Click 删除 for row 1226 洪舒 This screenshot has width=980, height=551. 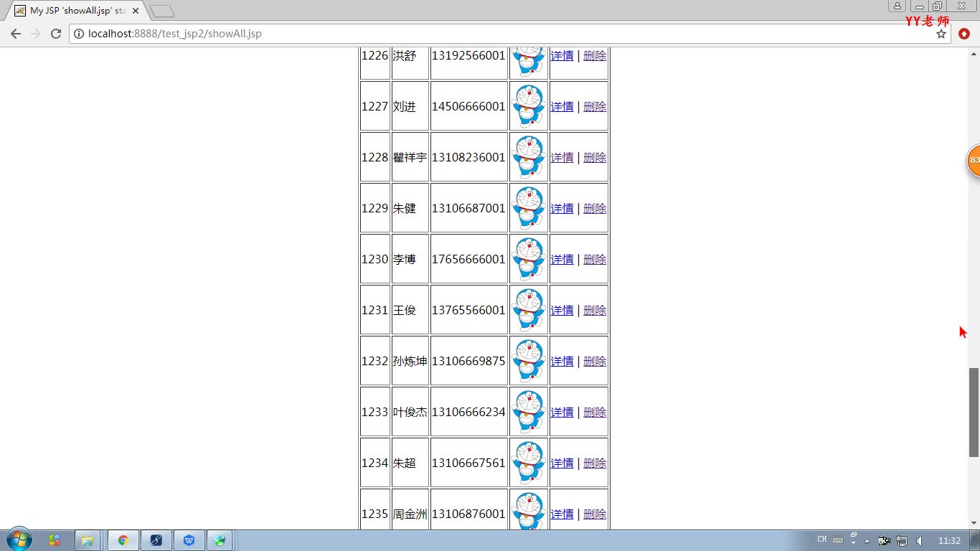[595, 55]
